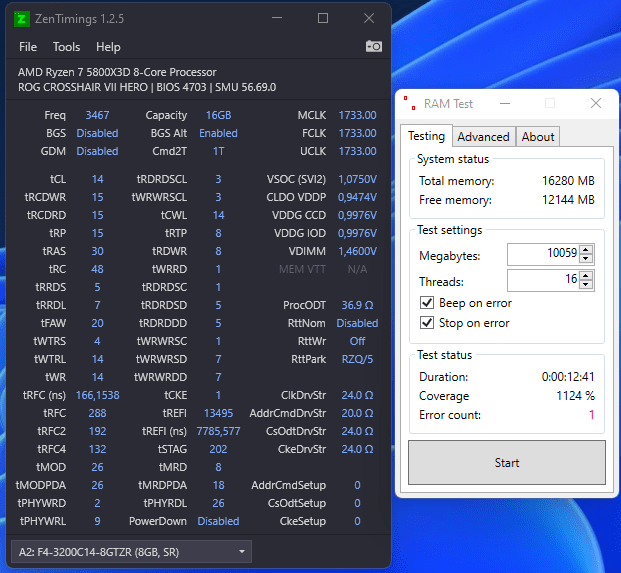621x573 pixels.
Task: Click the Freq value 3467
Action: (x=97, y=115)
